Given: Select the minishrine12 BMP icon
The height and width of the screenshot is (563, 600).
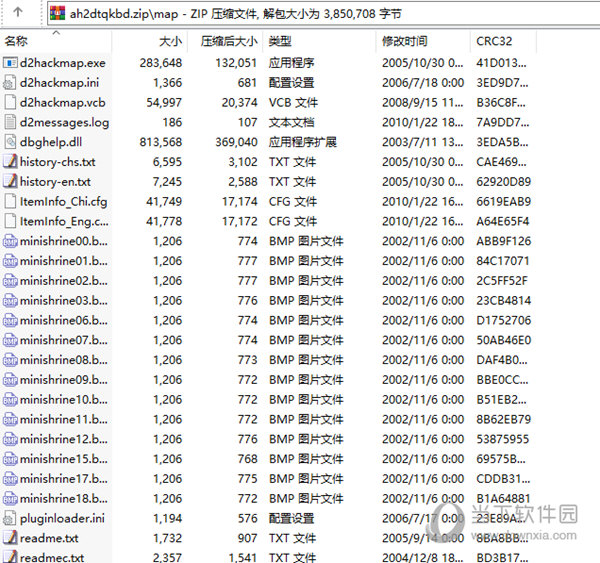Looking at the screenshot, I should pos(10,439).
